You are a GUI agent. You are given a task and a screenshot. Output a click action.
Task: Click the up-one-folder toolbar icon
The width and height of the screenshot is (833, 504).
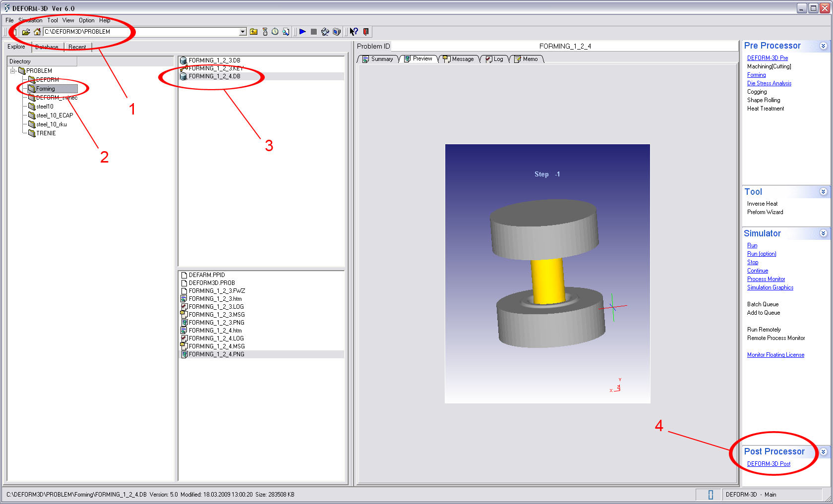coord(254,32)
